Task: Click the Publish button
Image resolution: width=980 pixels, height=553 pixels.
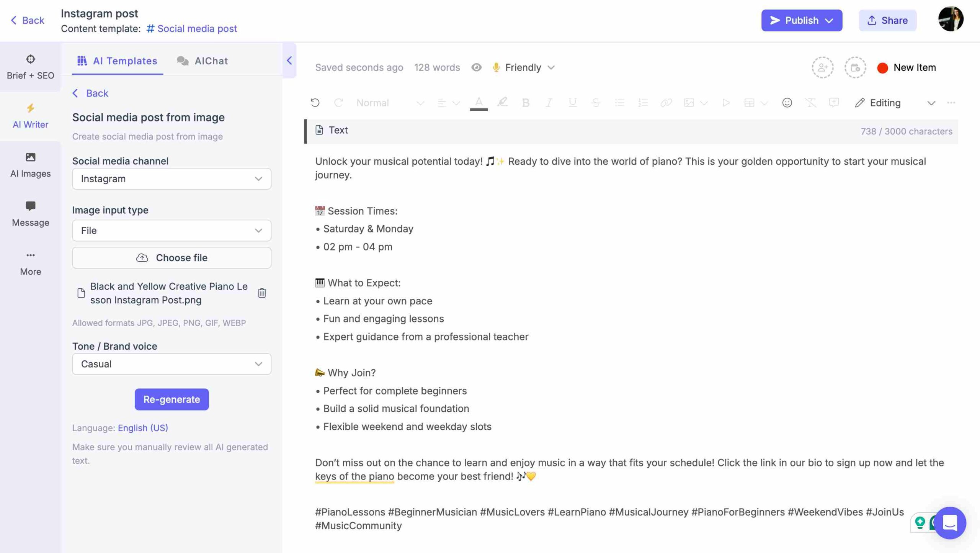Action: point(802,20)
